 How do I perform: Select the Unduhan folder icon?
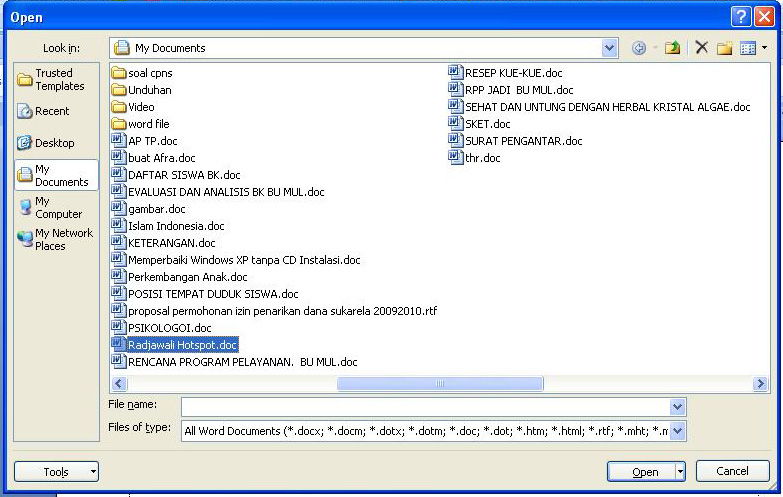[x=118, y=90]
